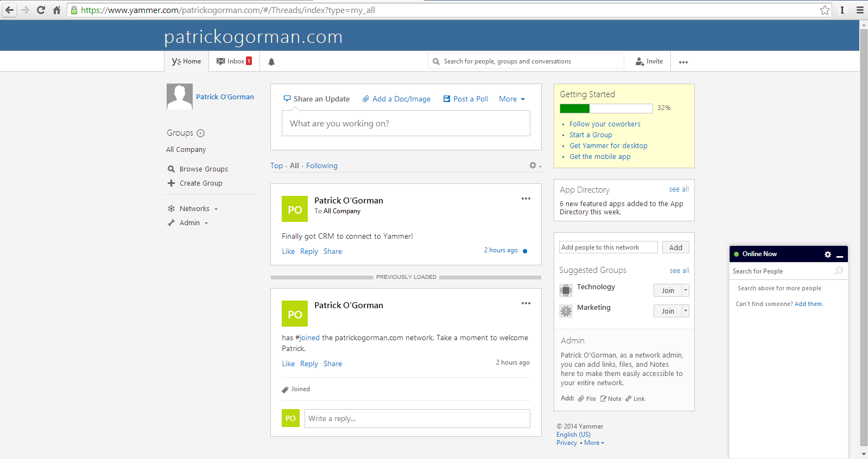The image size is (868, 459).
Task: Switch feed to Top
Action: pos(276,165)
